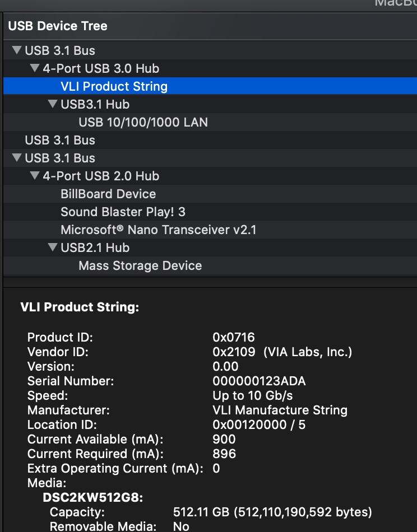Click the DSC2KW512G8 media heading

click(x=92, y=497)
